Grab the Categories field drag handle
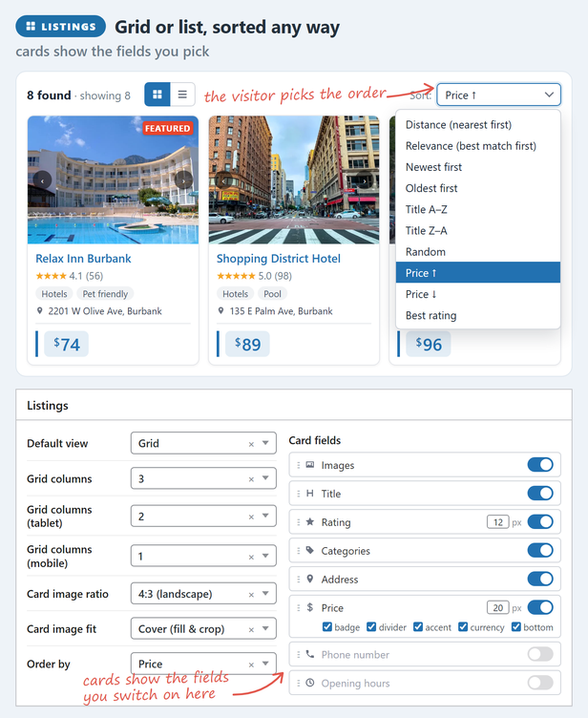 [x=298, y=550]
